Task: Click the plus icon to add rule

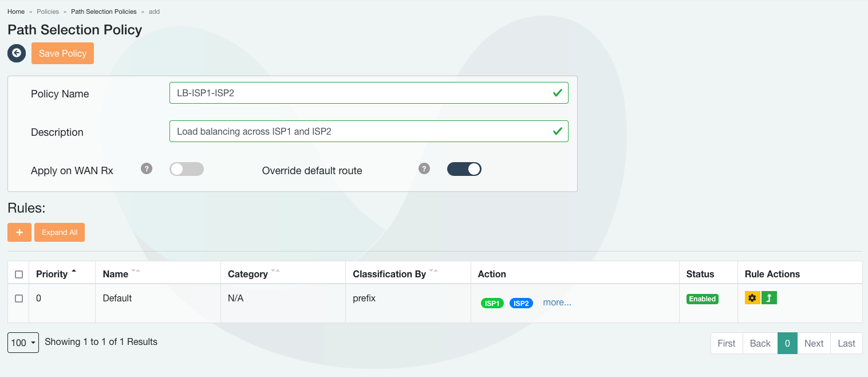Action: 19,232
